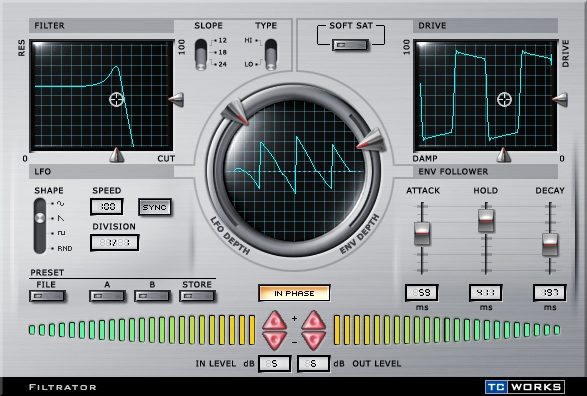Click the input level meter bars

pos(142,330)
